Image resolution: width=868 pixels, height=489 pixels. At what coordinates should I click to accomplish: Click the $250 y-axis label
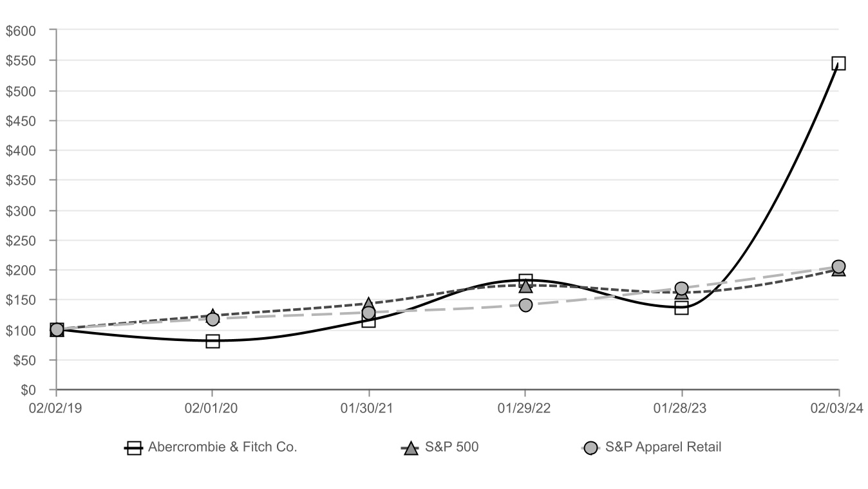pyautogui.click(x=21, y=241)
